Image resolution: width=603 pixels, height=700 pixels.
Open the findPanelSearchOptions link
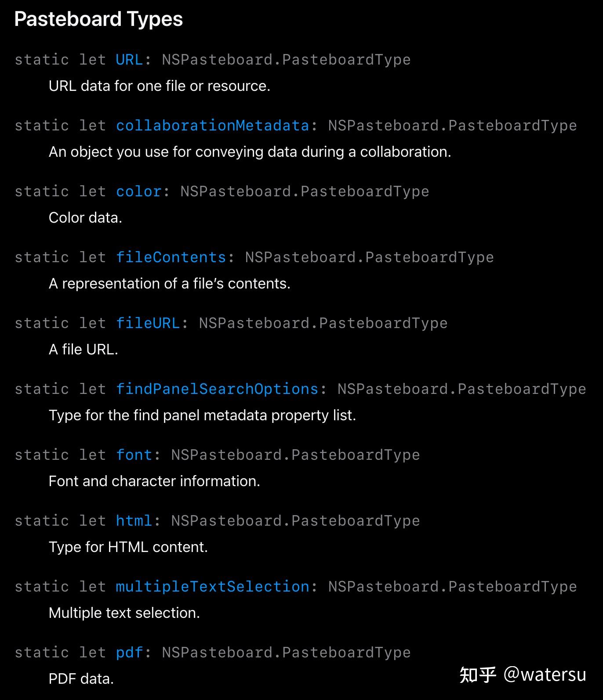pyautogui.click(x=217, y=389)
